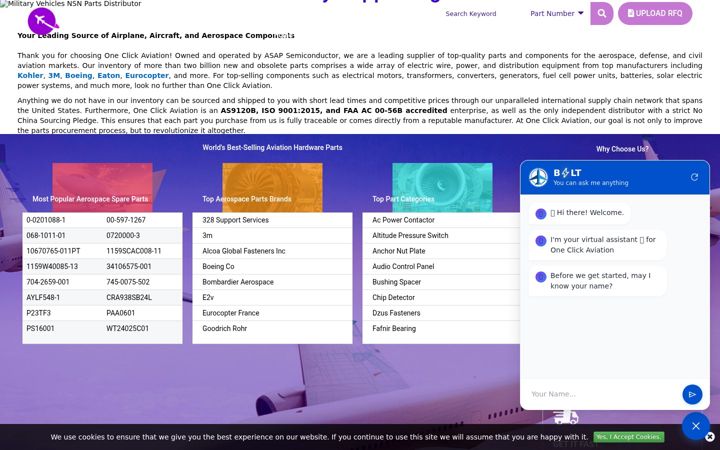Click the Your Name chat input

tap(602, 394)
